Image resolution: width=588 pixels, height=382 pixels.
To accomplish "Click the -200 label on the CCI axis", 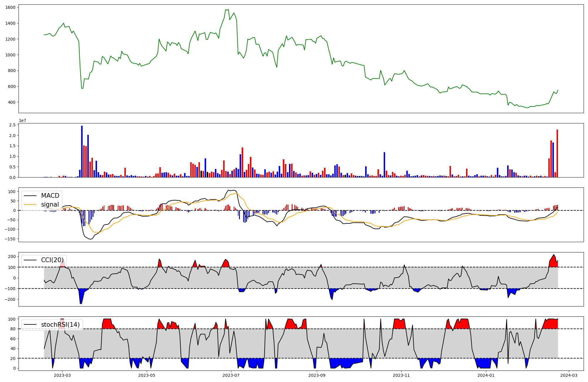I will [x=10, y=299].
